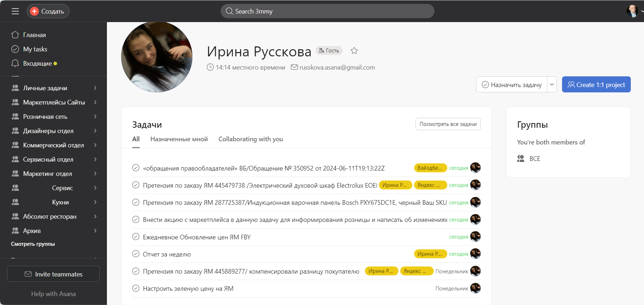Click team icon next to Сервисный отдел

[15, 159]
